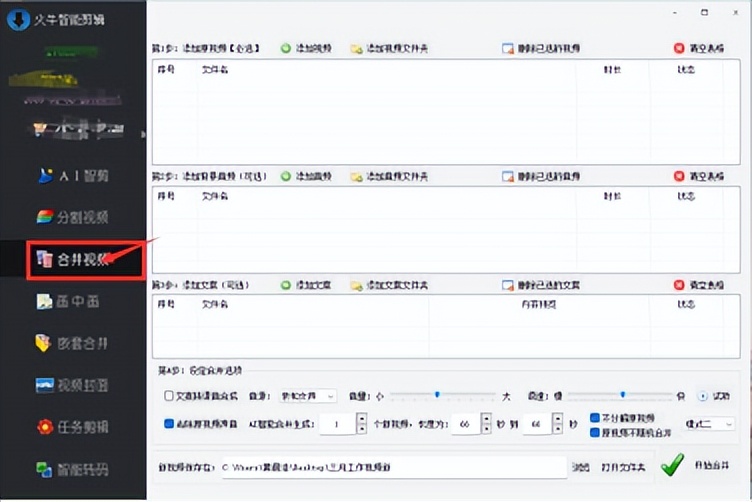Click step 2 清空表格 red clear button
The width and height of the screenshot is (752, 502).
coord(699,176)
